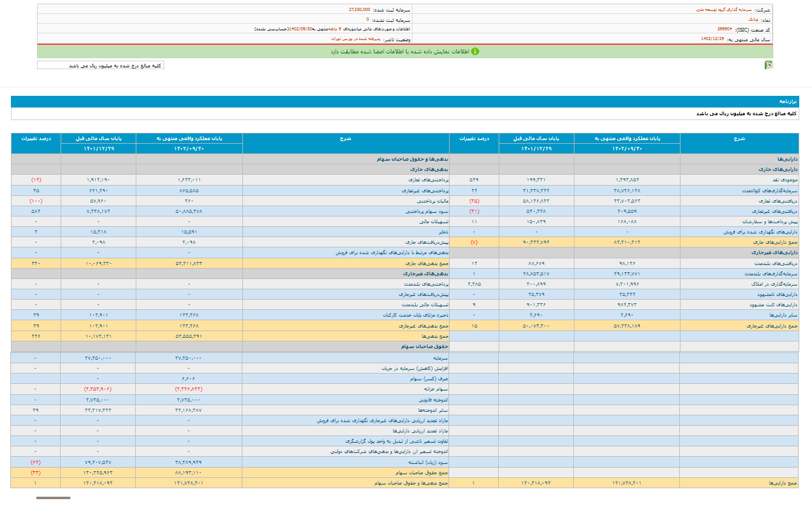Click the status پذیرفته شده در بورس تهران
Screen dimensions: 812x524
coord(356,38)
